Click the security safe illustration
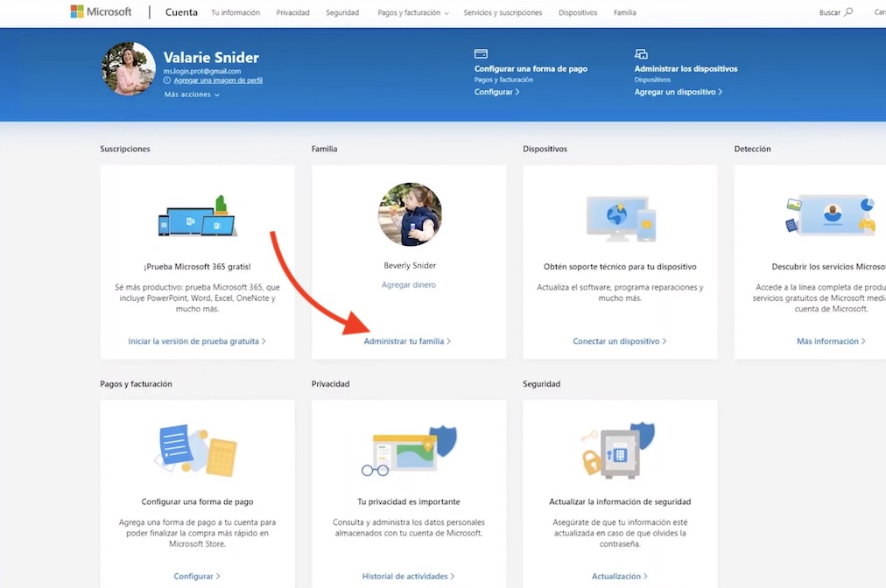Screen dimensions: 886x588 pos(619,450)
